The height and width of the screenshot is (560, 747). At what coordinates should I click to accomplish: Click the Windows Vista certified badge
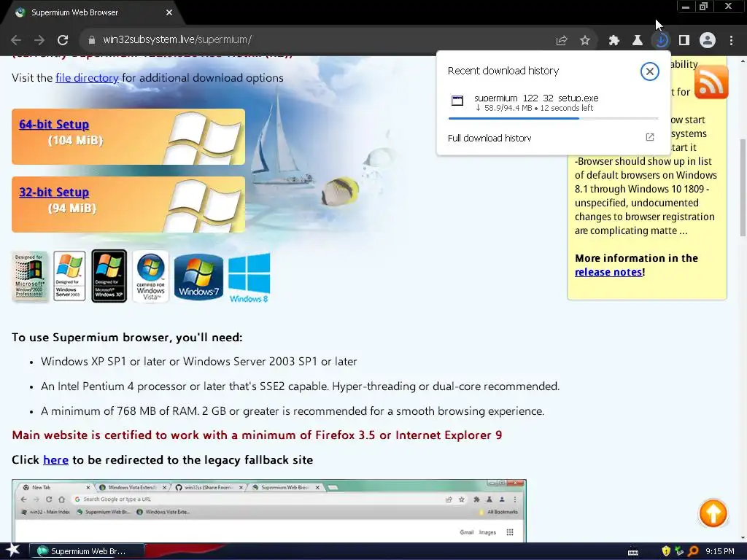pyautogui.click(x=150, y=276)
